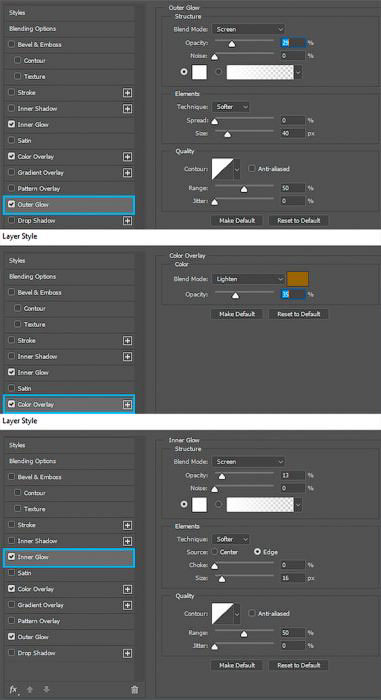Click Opacity slider handle in Color Overlay dialog
The height and width of the screenshot is (700, 381).
click(x=235, y=296)
